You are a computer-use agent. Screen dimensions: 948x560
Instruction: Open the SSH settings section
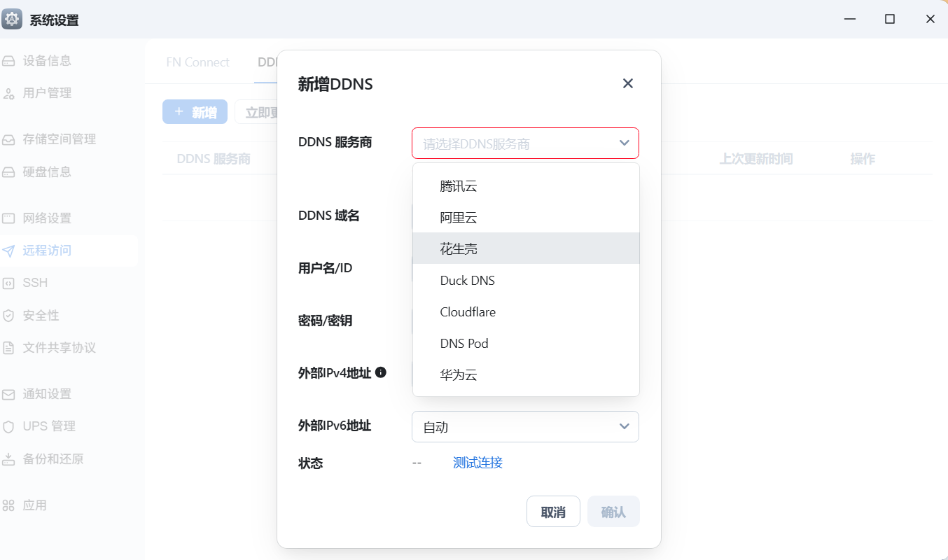tap(39, 283)
